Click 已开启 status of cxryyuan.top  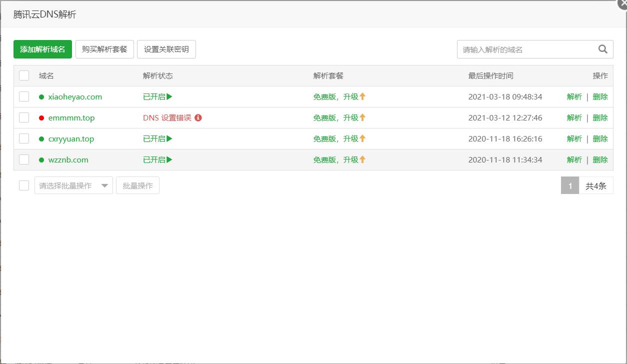click(154, 138)
